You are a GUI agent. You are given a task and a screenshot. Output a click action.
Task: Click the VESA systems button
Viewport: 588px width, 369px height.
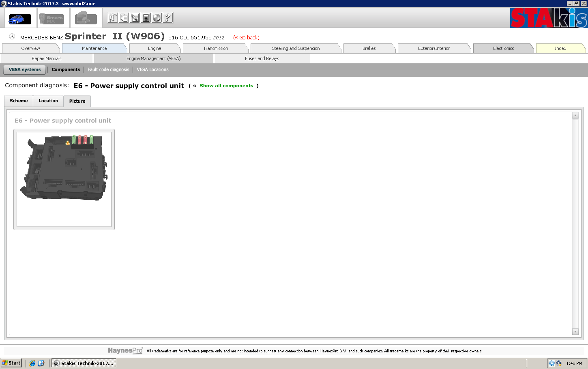(25, 69)
